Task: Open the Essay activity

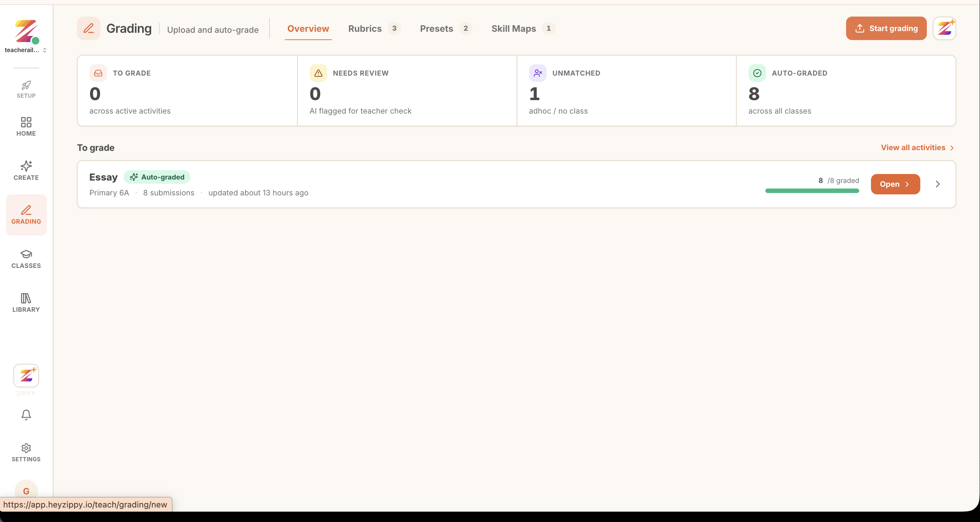Action: [895, 184]
